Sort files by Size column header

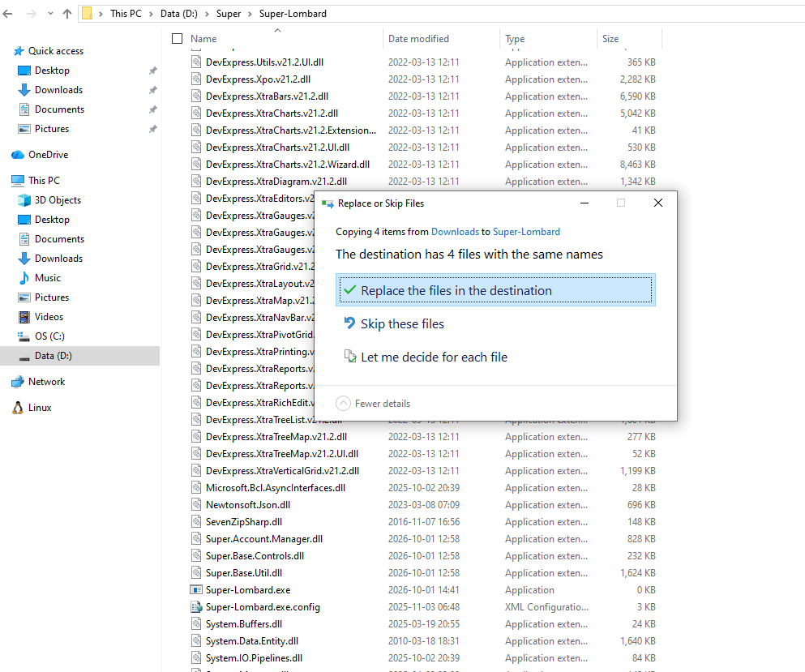pos(610,38)
